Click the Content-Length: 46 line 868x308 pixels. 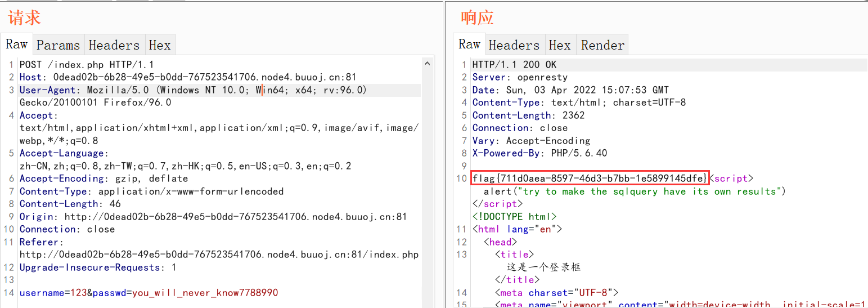70,204
